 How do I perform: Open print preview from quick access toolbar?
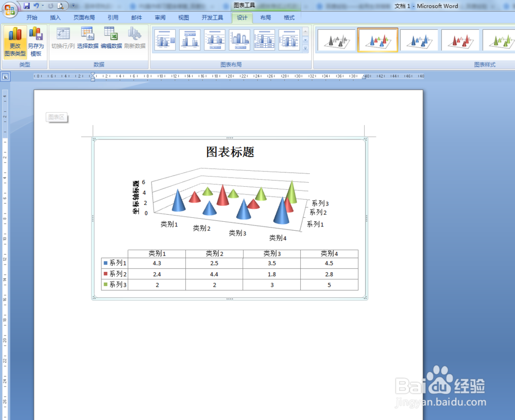point(60,6)
